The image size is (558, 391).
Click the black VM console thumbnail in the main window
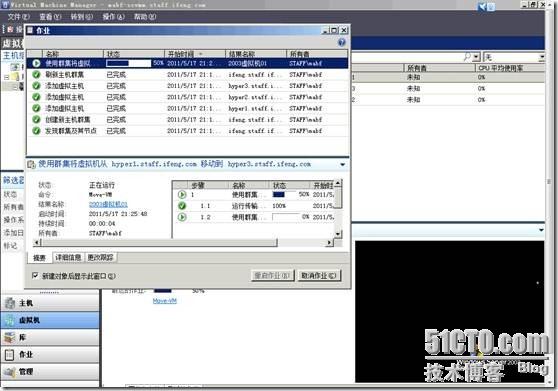[x=449, y=312]
